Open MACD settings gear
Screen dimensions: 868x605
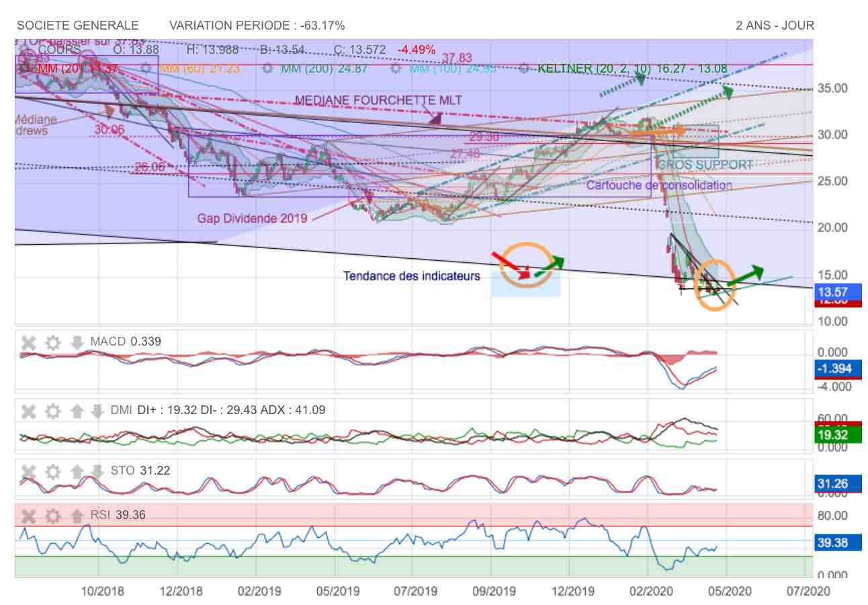pos(53,343)
